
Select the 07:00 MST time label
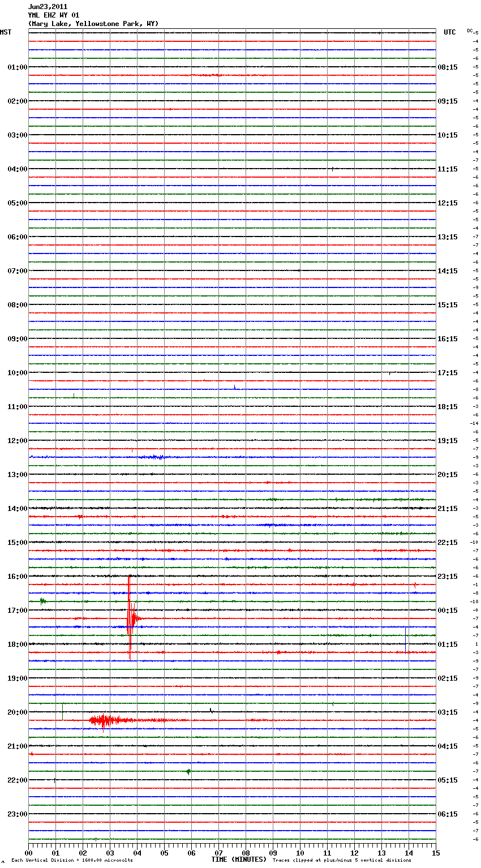tap(18, 271)
